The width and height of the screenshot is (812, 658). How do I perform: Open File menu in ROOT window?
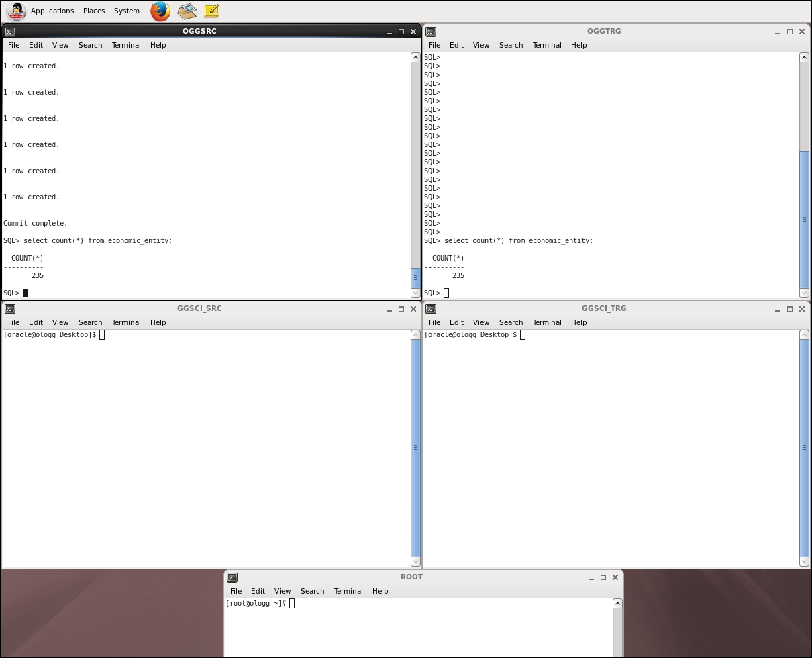[236, 591]
